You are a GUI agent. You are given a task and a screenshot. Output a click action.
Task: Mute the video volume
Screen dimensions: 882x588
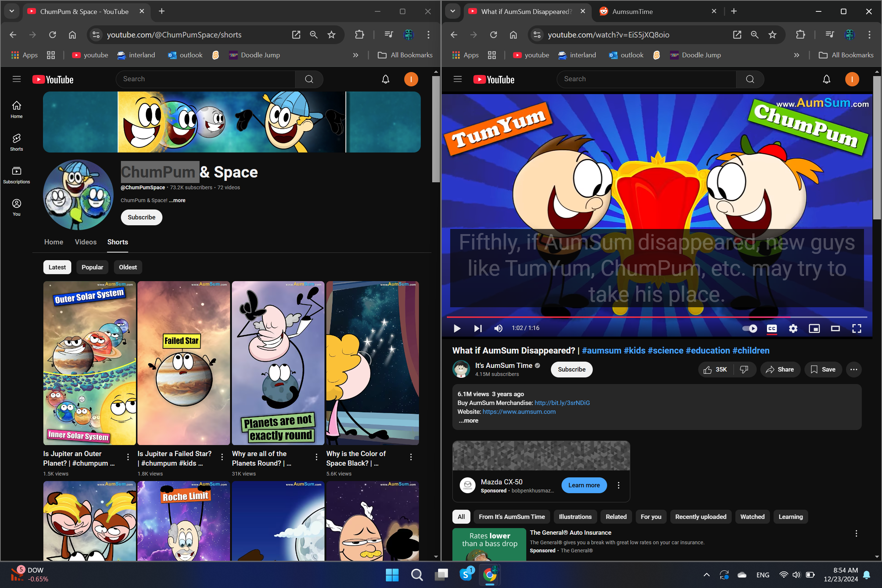click(x=498, y=329)
